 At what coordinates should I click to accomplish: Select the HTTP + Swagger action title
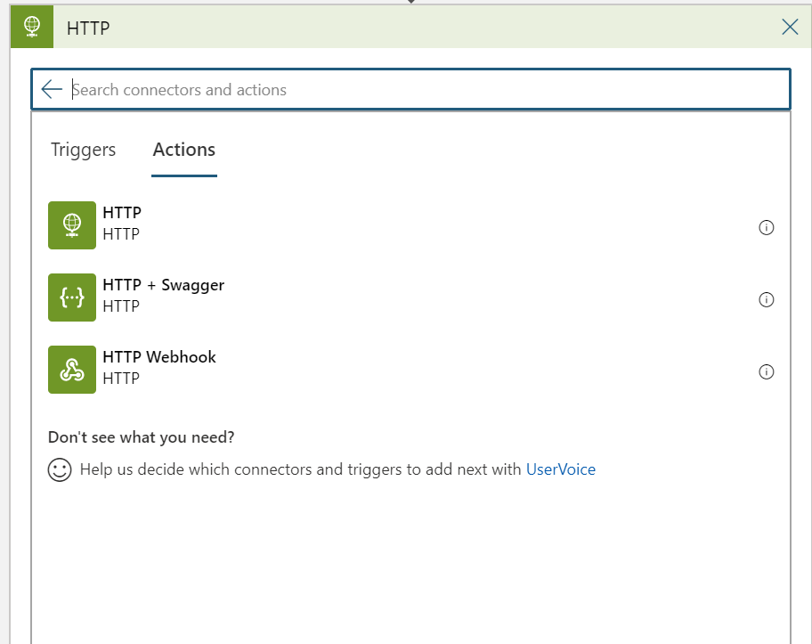click(163, 285)
